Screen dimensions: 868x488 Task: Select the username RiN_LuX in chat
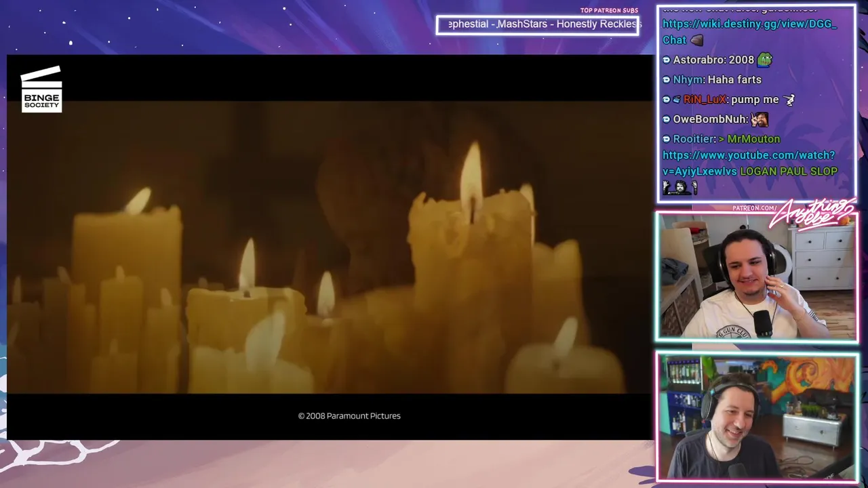click(704, 100)
